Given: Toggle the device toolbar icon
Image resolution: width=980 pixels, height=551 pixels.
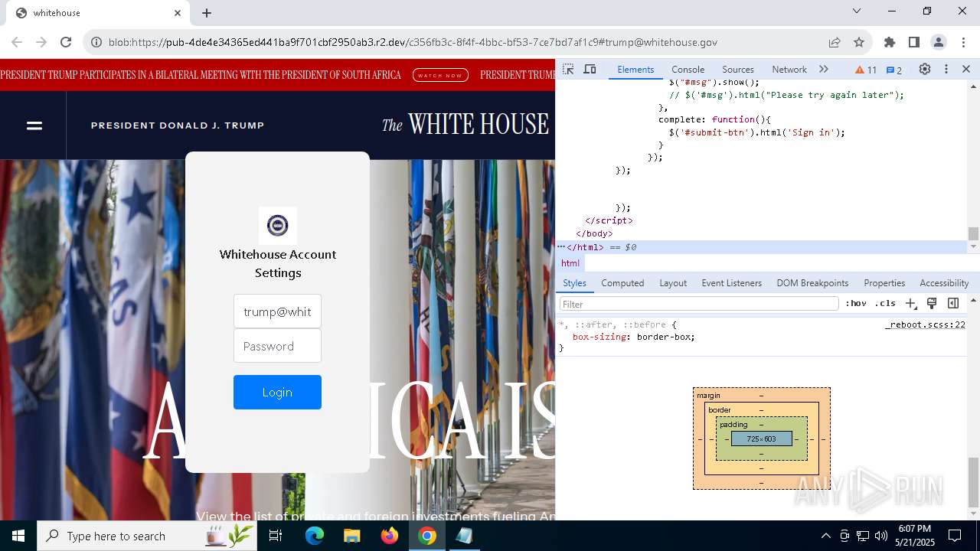Looking at the screenshot, I should tap(590, 69).
